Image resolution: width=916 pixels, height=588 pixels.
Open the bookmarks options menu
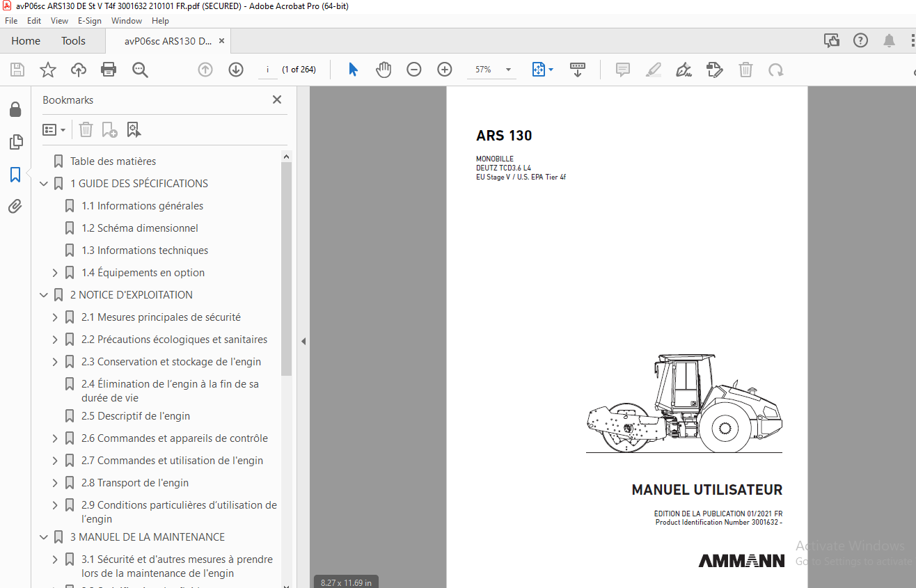(54, 129)
